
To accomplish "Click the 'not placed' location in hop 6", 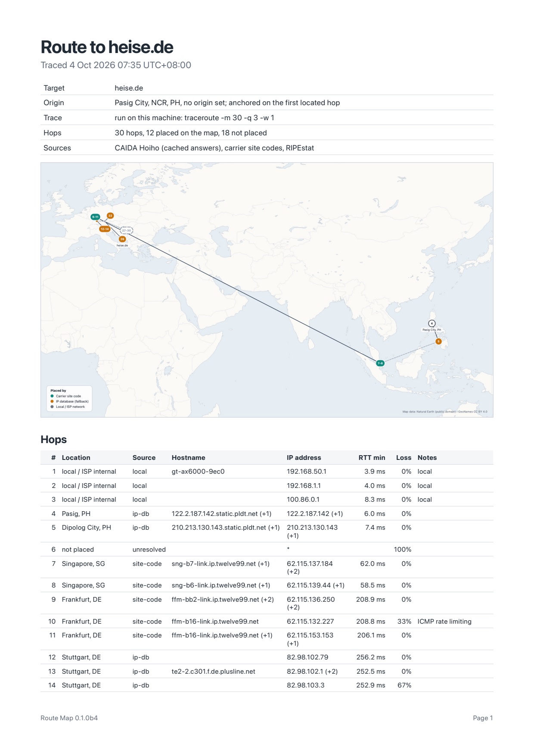I will (78, 550).
